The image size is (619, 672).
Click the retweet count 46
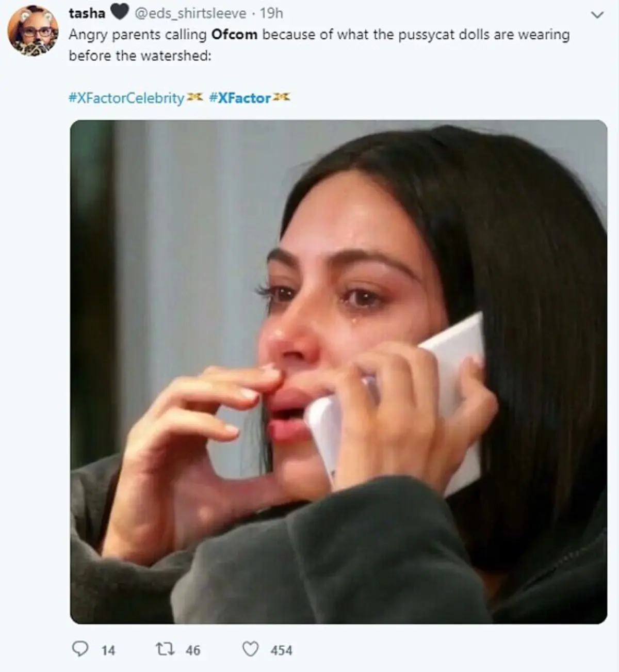192,650
